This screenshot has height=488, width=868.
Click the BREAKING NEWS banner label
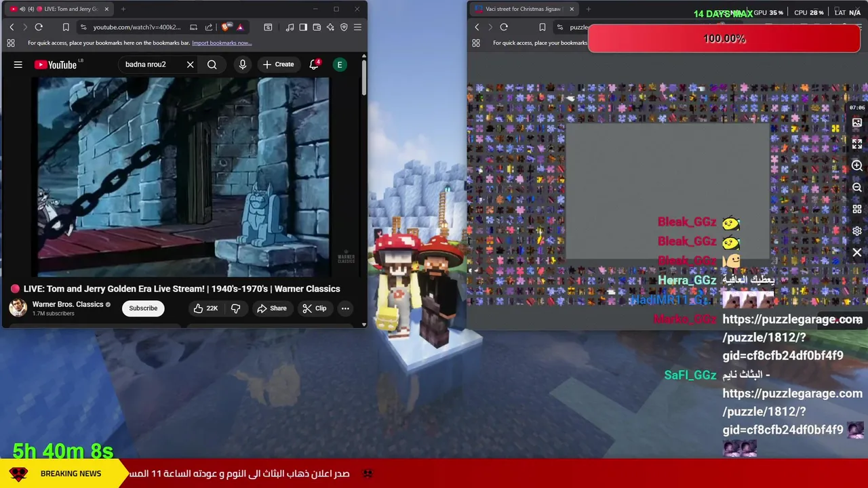(71, 474)
